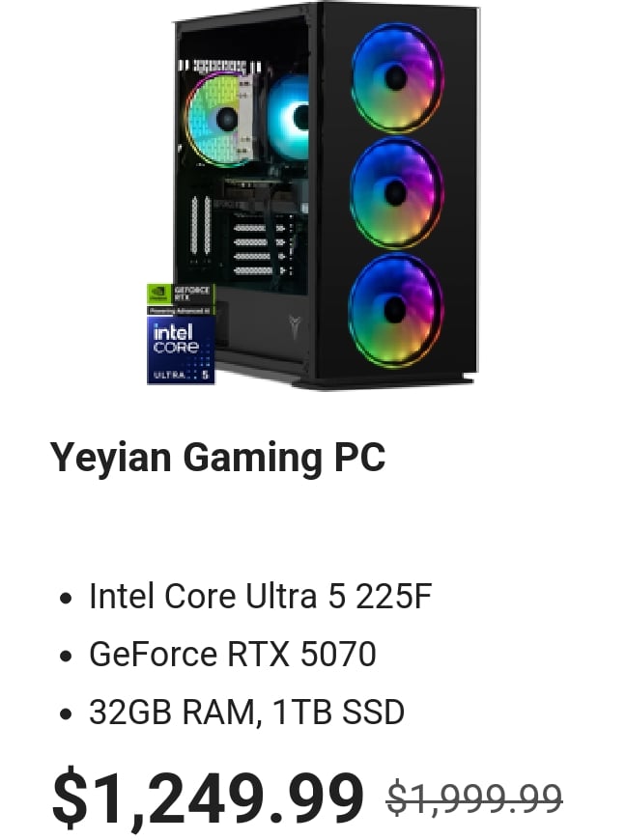
Task: Click the cyan glowing rear case fan
Action: pos(288,117)
